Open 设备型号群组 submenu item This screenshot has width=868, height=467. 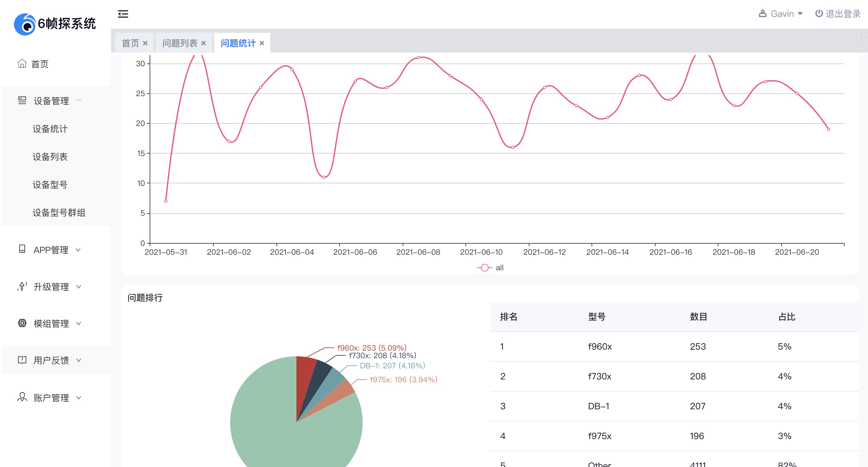click(59, 213)
